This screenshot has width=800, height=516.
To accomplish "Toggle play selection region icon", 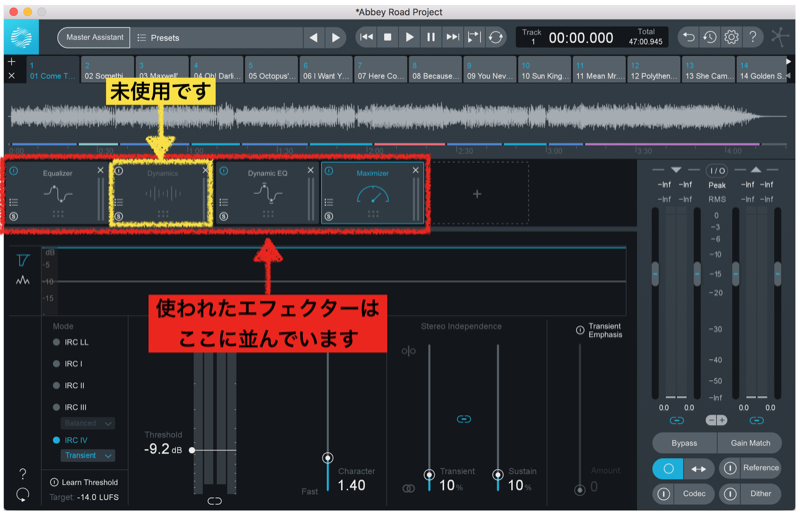I will (x=474, y=37).
